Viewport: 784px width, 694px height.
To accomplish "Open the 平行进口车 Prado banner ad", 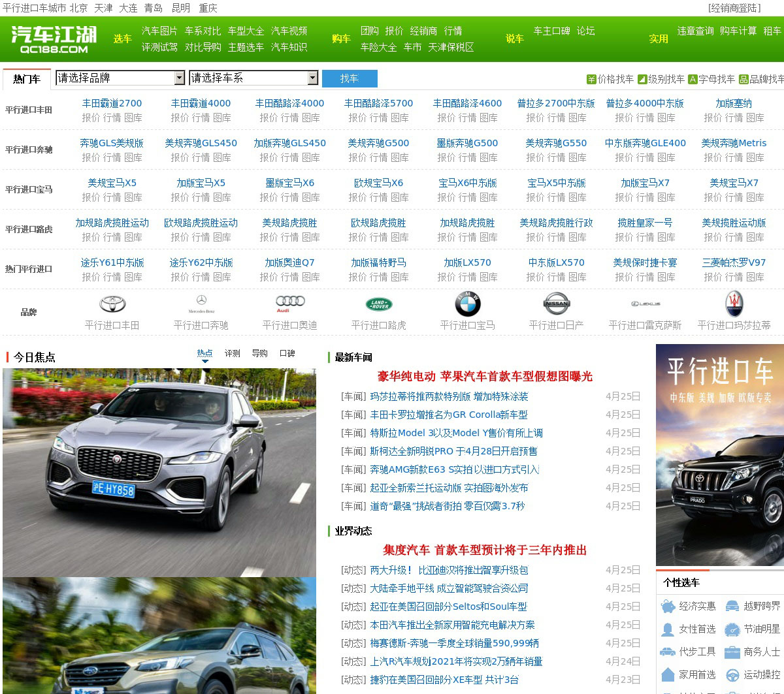I will tap(720, 454).
